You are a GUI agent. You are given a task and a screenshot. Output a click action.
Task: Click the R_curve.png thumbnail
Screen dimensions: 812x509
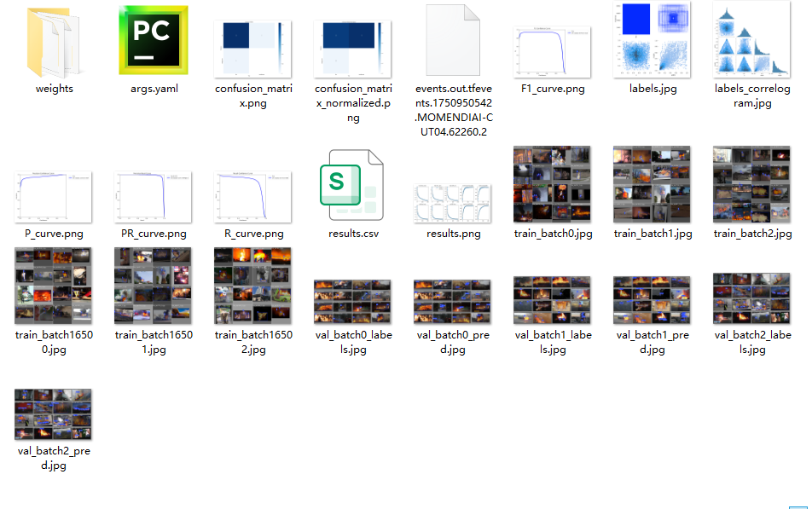[252, 197]
